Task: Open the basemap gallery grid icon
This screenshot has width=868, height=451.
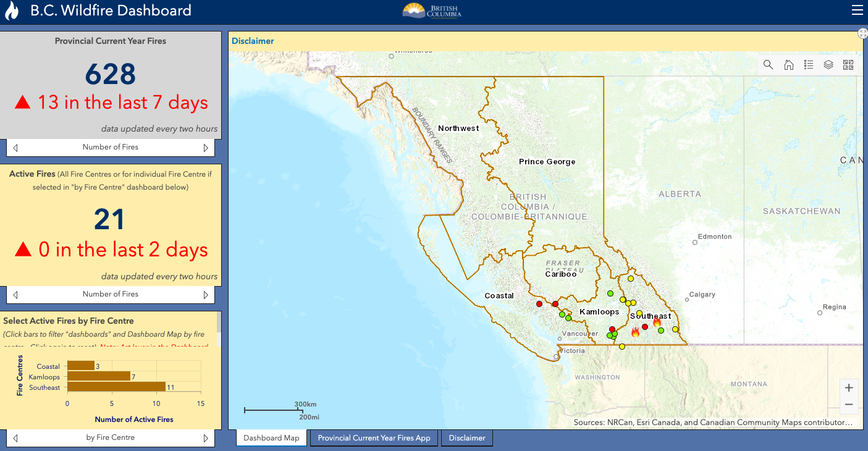Action: [x=848, y=65]
